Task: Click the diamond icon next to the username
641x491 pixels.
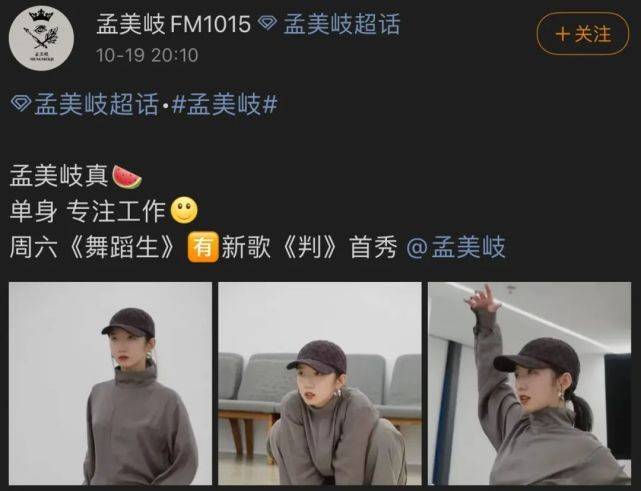Action: click(x=267, y=22)
